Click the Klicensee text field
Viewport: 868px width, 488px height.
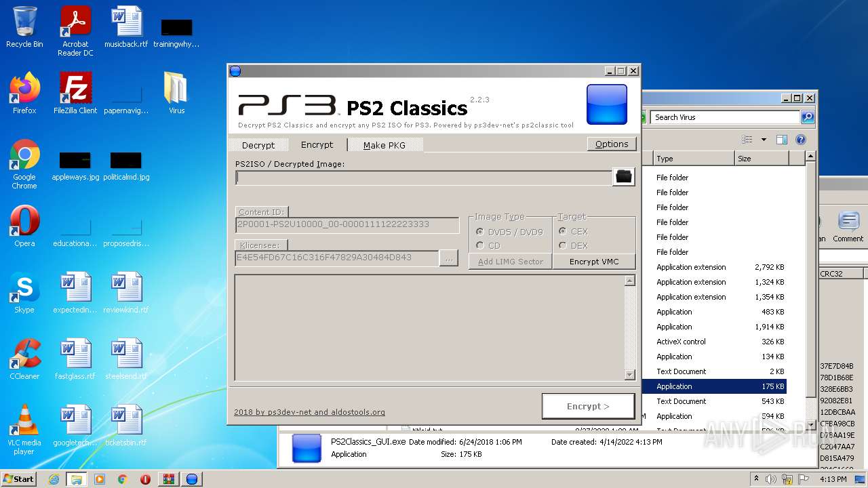coord(337,258)
